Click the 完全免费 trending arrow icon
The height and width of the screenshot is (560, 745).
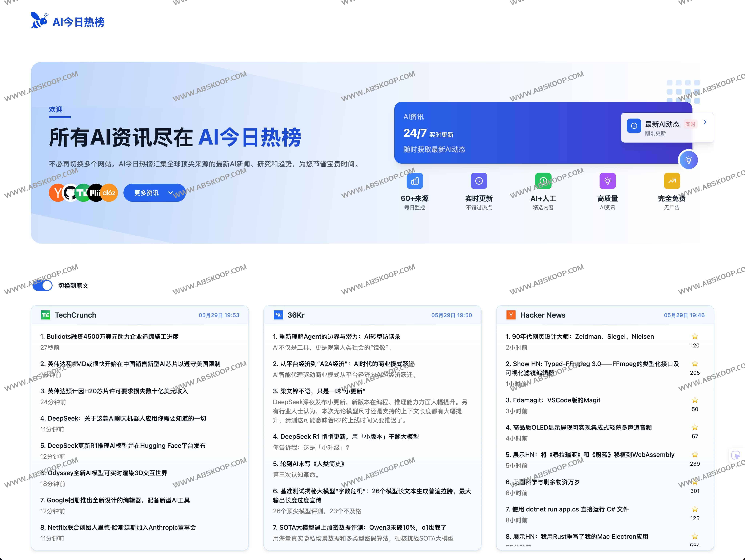672,181
